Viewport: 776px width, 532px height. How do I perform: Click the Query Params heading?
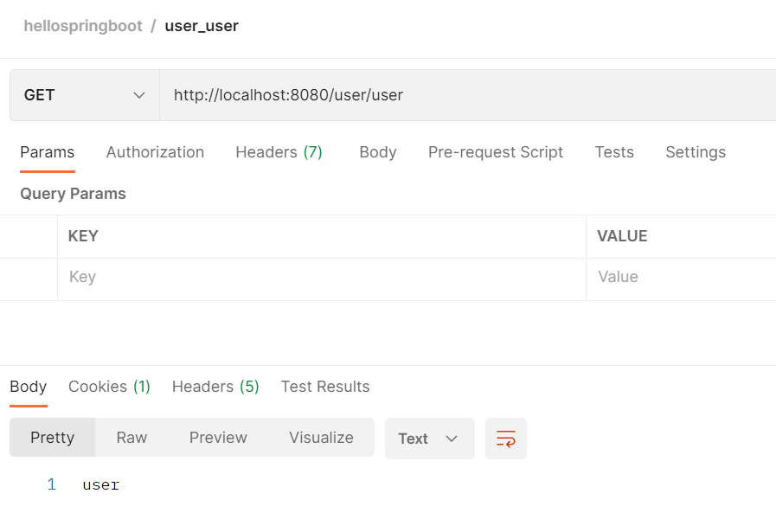click(x=73, y=194)
